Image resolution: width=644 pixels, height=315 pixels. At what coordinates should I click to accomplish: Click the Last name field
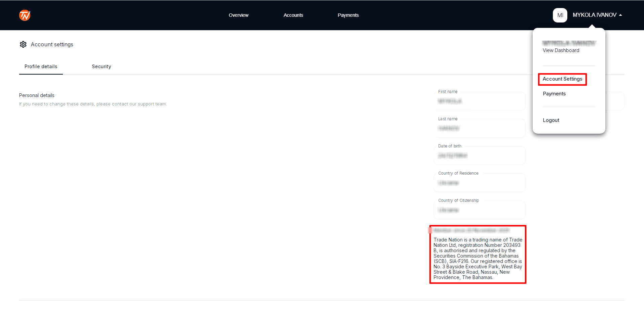pyautogui.click(x=480, y=128)
